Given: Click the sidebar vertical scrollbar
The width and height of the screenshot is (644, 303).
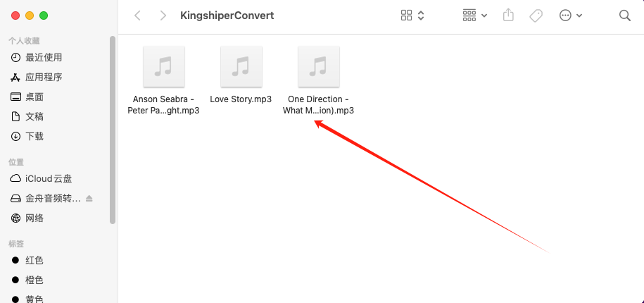Looking at the screenshot, I should coord(113,130).
